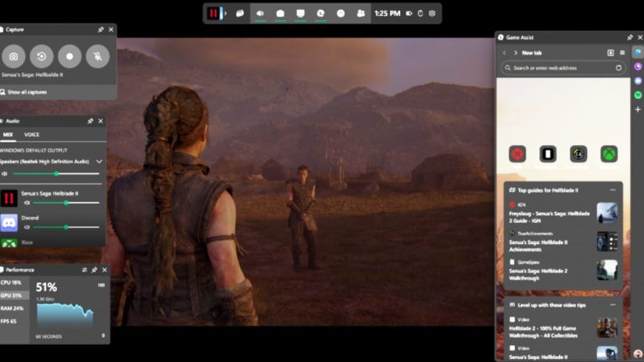Click the Search or enter web address field
644x362 pixels.
[563, 68]
